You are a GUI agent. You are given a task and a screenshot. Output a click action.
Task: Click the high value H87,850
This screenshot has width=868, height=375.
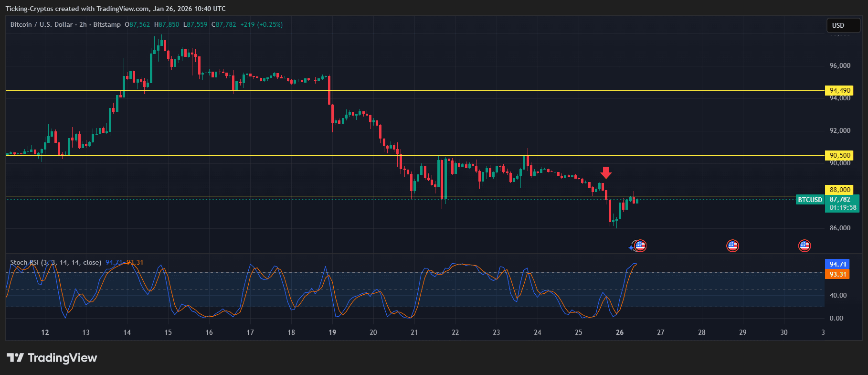pyautogui.click(x=167, y=24)
